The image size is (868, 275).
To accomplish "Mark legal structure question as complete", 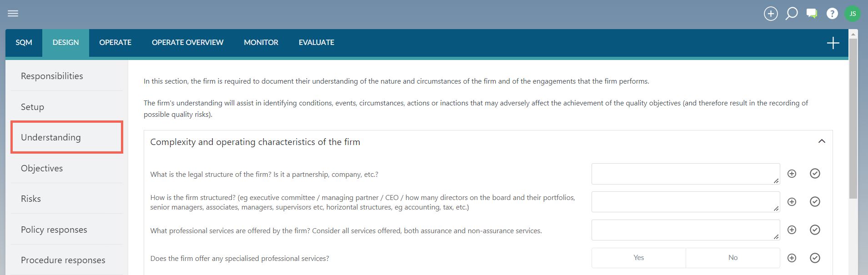I will (x=815, y=174).
